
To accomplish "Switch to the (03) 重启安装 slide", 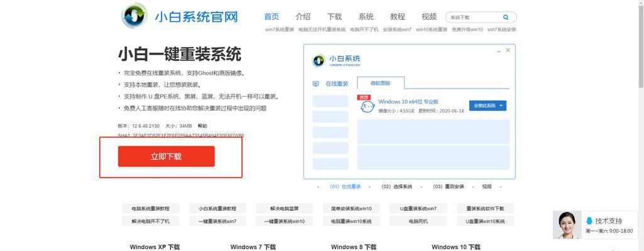I will [x=449, y=186].
